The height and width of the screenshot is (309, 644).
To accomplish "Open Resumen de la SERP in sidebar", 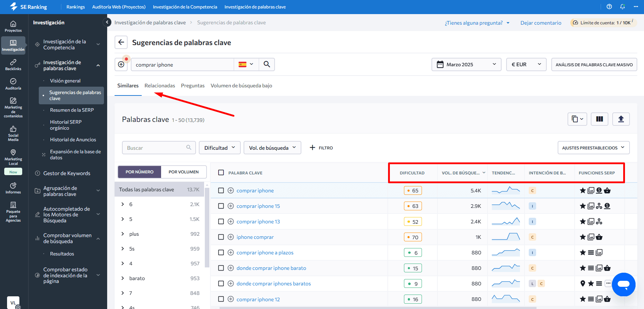I will [x=72, y=110].
